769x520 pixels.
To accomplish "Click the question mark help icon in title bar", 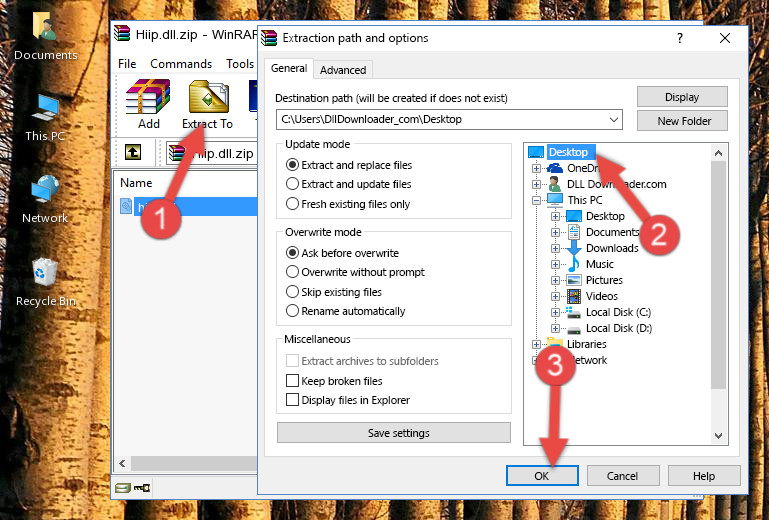I will 680,38.
